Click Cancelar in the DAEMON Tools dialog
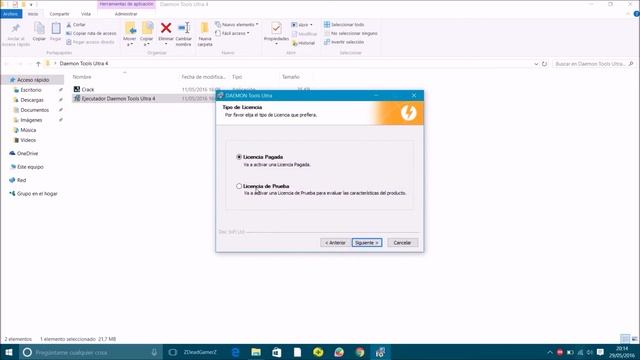 pyautogui.click(x=402, y=242)
